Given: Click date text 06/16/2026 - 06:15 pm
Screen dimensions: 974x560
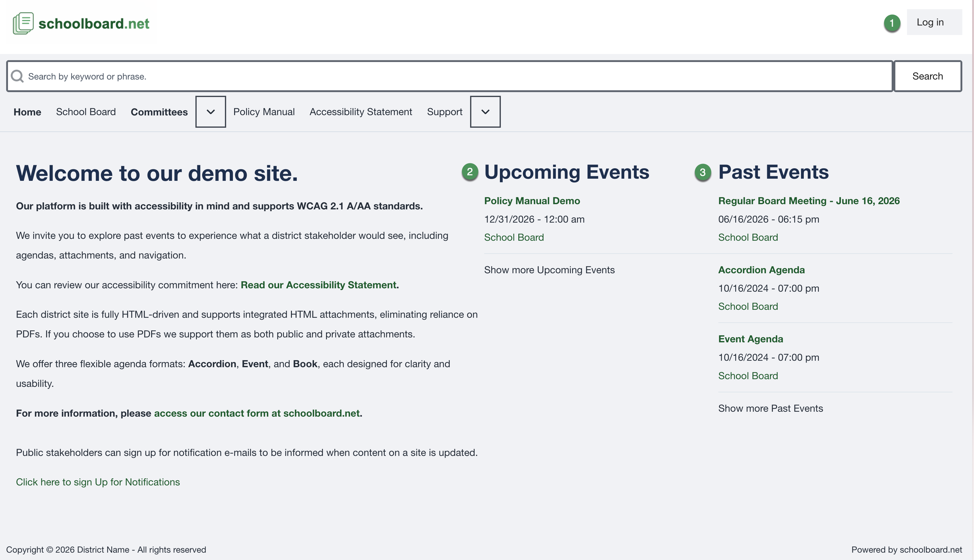Looking at the screenshot, I should point(768,219).
